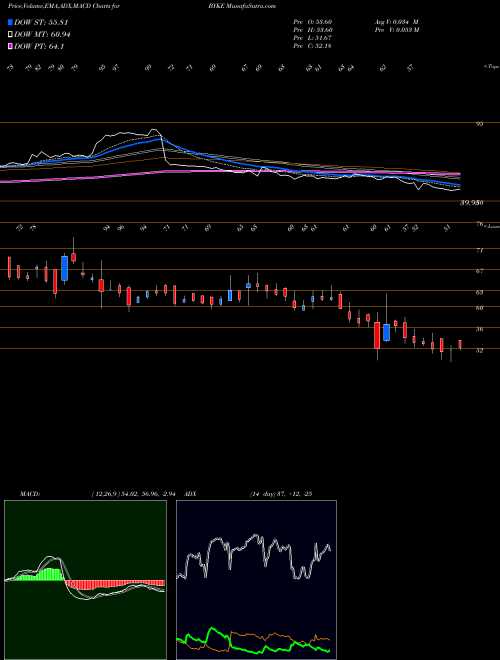Viewport: 500px width, 660px height.
Task: Select the DOW MT value label
Action: [x=42, y=35]
